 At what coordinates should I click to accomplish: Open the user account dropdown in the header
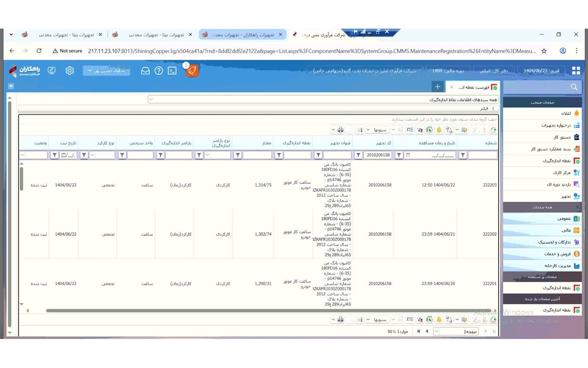(x=106, y=71)
